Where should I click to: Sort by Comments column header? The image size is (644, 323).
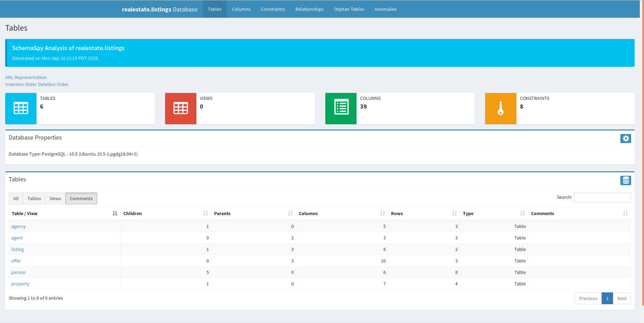(x=579, y=213)
